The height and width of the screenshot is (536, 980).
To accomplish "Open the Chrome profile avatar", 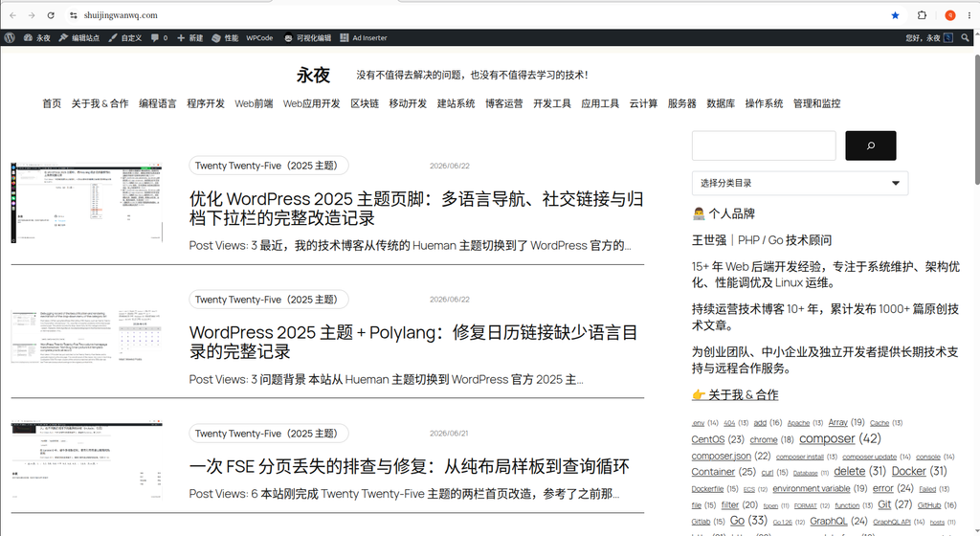I will click(950, 15).
